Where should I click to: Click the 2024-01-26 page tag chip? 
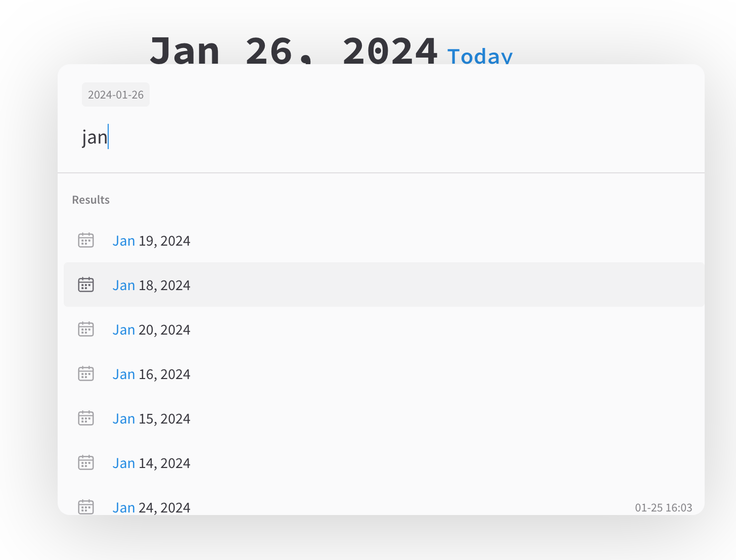click(116, 95)
